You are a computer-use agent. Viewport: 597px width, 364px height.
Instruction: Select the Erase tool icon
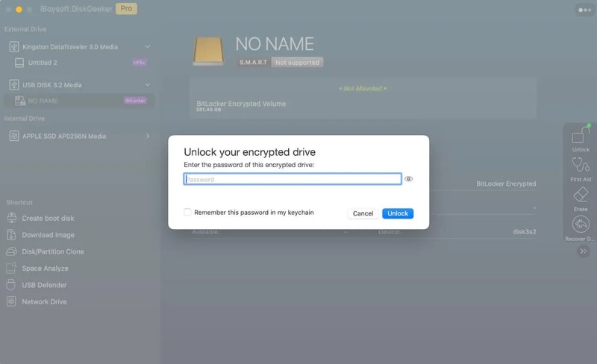click(x=581, y=195)
